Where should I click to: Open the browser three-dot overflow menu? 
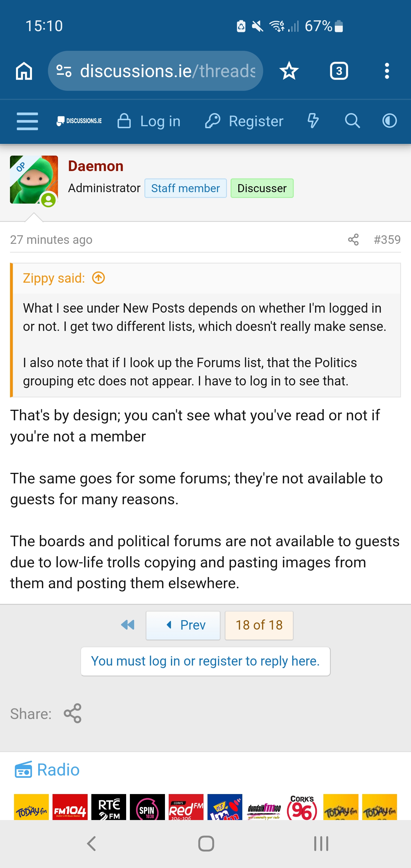[387, 71]
